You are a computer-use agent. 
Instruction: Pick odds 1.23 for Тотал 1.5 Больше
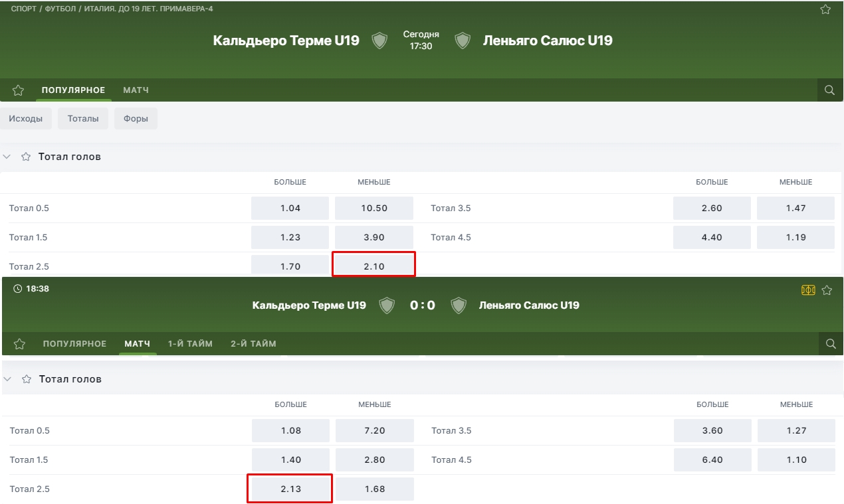click(290, 237)
